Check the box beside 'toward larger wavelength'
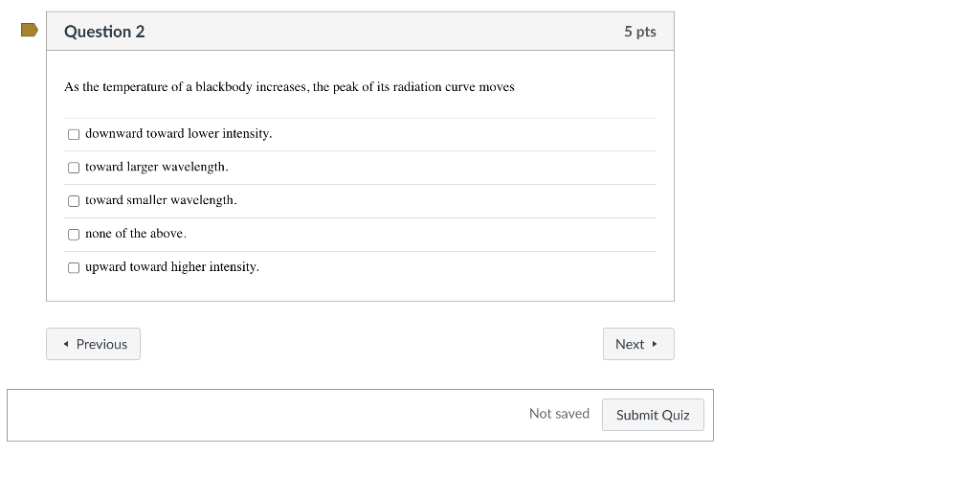Viewport: 980px width, 478px height. point(74,168)
